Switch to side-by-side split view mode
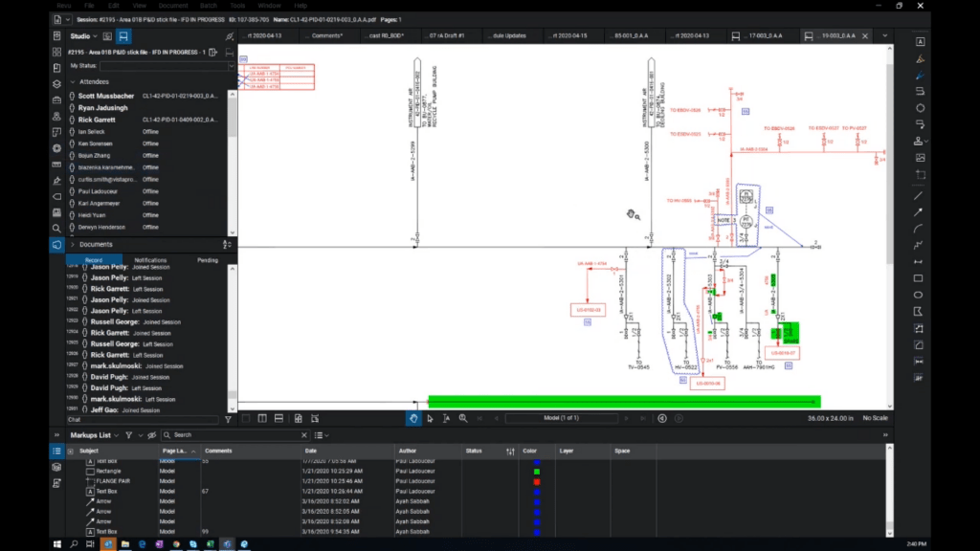This screenshot has width=980, height=551. 262,418
